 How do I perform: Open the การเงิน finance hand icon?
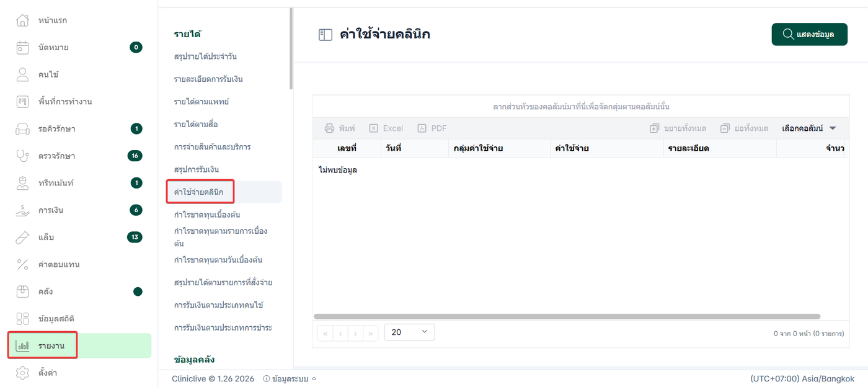22,210
